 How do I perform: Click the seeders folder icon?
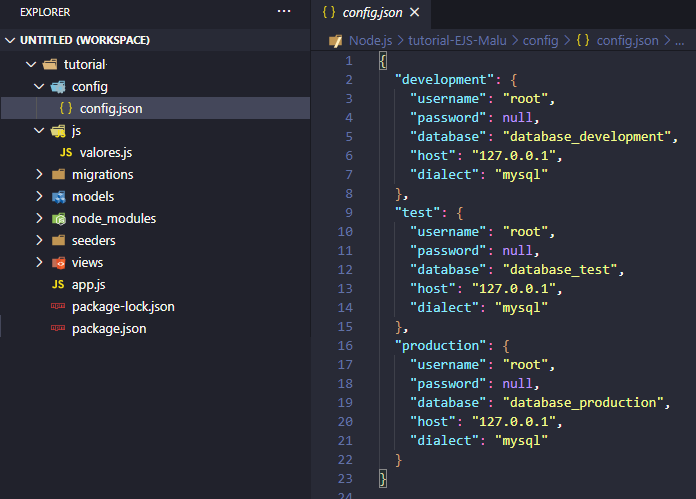coord(58,241)
